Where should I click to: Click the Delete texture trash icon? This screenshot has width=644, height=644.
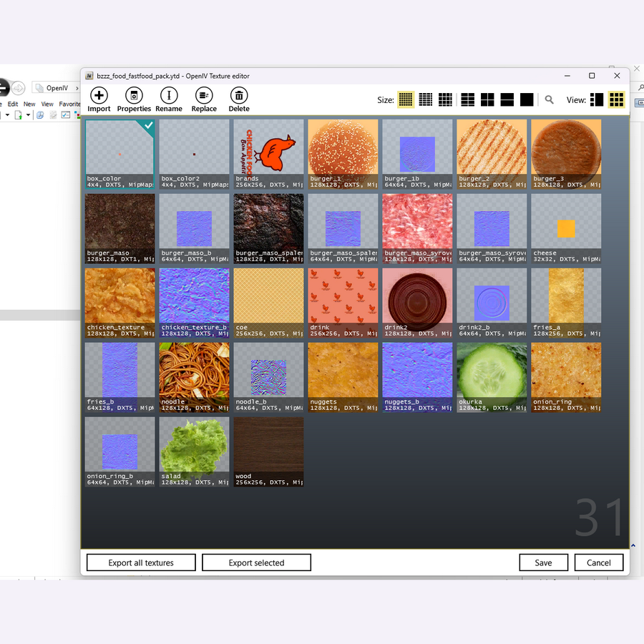tap(238, 96)
